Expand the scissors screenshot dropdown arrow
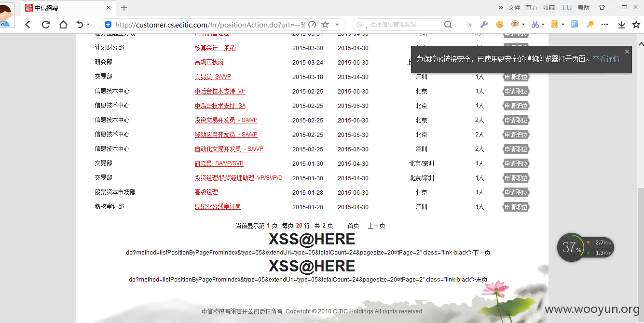Screen dimensions: 644x323 point(543,25)
